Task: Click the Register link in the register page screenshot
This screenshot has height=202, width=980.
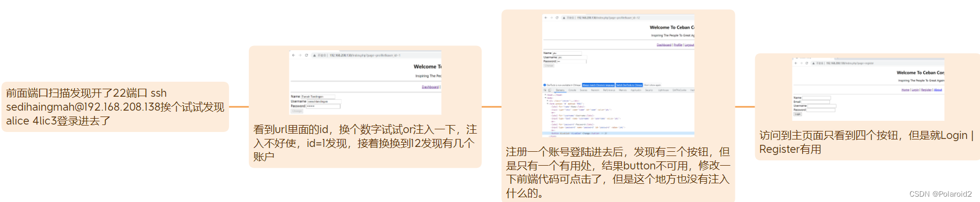Action: tap(926, 90)
